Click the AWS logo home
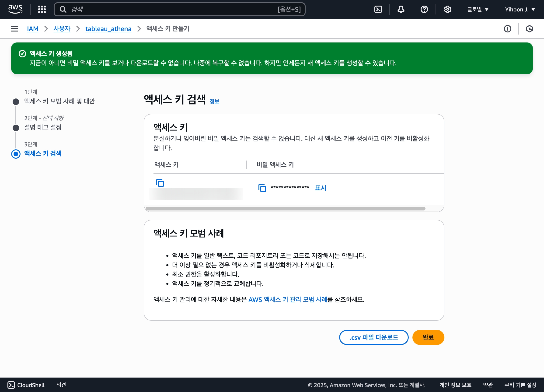Screen dimensions: 544x392 click(15, 9)
